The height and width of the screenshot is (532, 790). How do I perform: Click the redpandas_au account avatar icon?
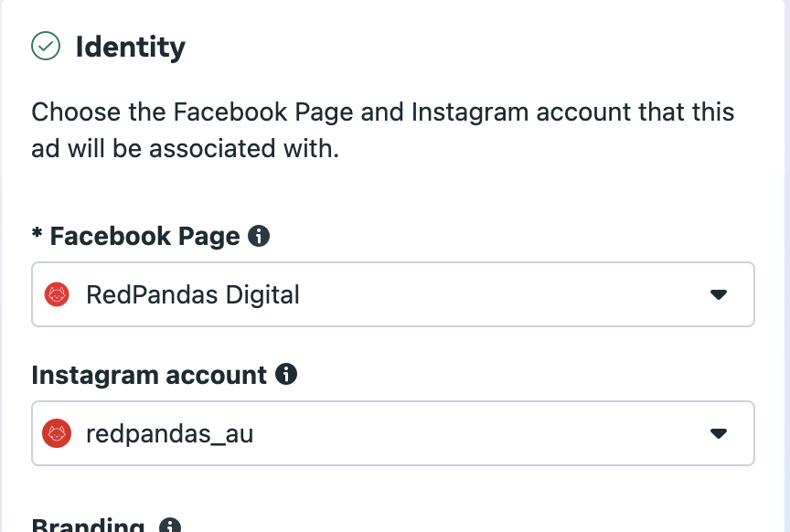pos(58,433)
